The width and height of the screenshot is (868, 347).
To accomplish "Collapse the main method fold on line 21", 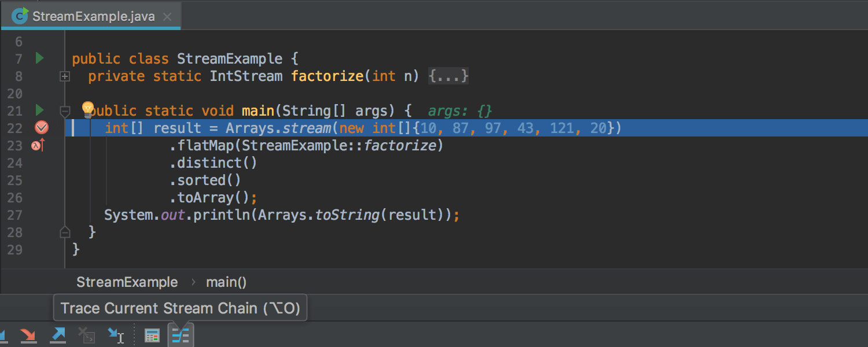I will point(65,110).
